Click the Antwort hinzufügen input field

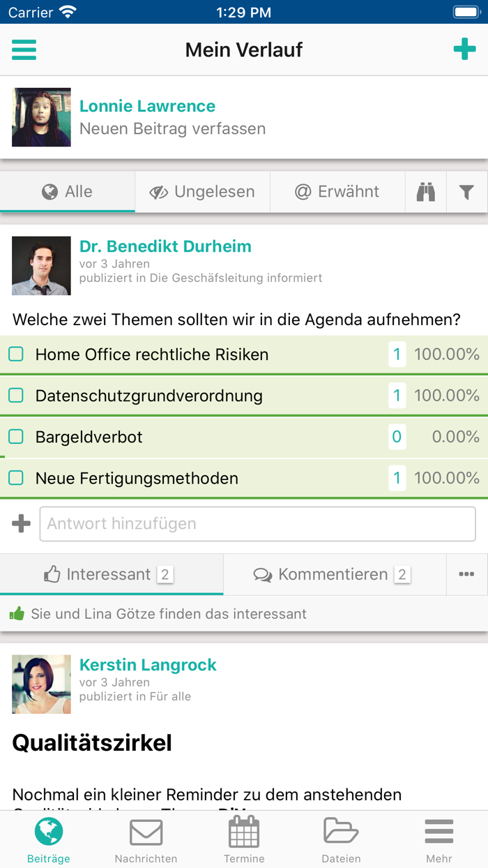click(x=258, y=523)
